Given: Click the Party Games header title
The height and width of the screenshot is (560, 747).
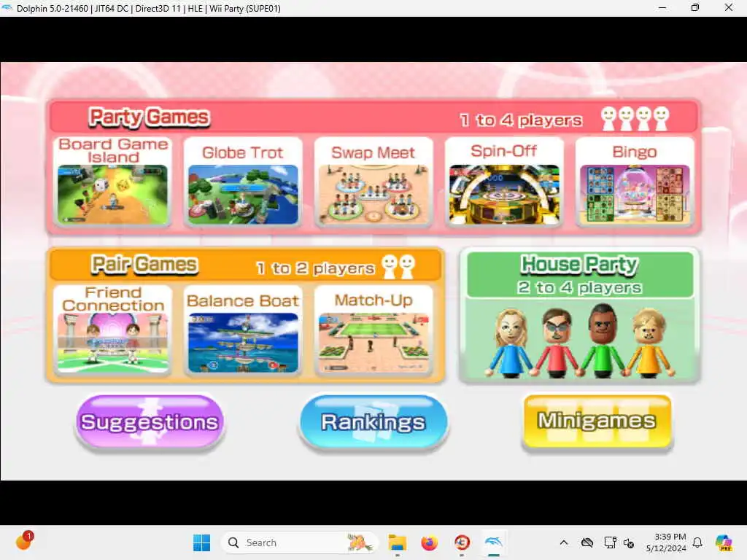Looking at the screenshot, I should (x=149, y=117).
